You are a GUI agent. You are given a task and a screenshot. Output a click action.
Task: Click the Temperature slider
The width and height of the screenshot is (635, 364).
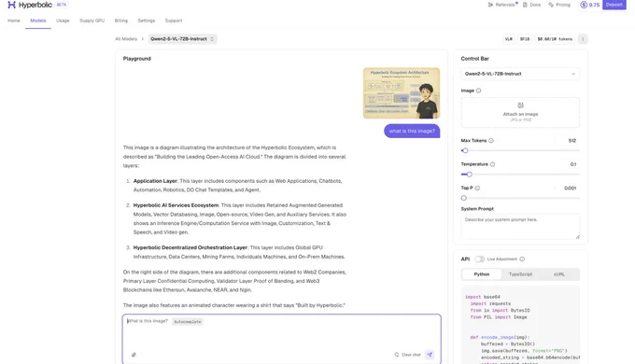[520, 175]
